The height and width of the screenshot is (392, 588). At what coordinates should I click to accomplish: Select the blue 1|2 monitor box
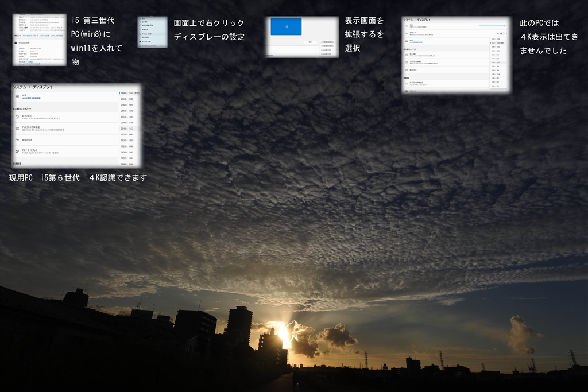(x=286, y=26)
